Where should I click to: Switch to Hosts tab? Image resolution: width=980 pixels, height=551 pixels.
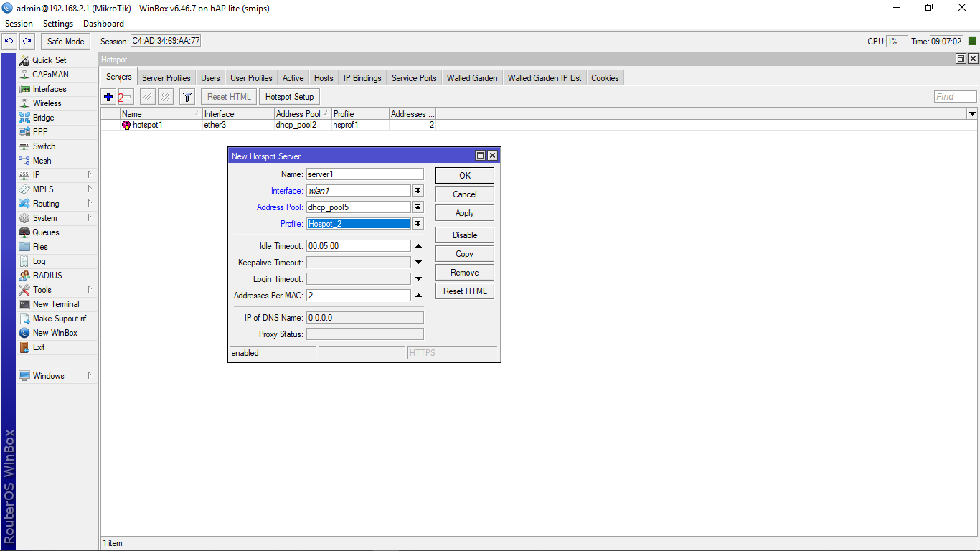pos(324,78)
